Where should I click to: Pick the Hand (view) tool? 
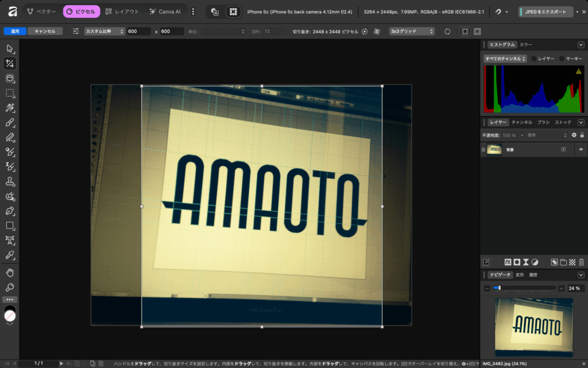coord(10,272)
